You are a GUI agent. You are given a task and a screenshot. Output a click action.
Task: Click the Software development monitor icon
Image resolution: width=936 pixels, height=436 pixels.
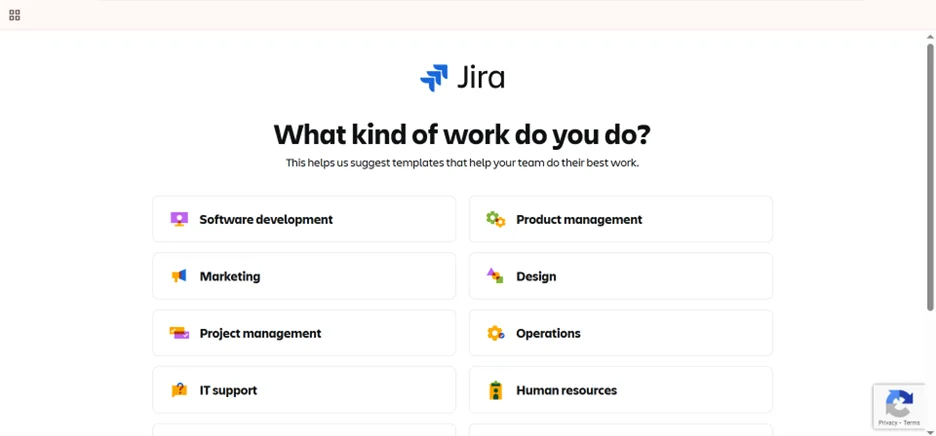(x=179, y=219)
